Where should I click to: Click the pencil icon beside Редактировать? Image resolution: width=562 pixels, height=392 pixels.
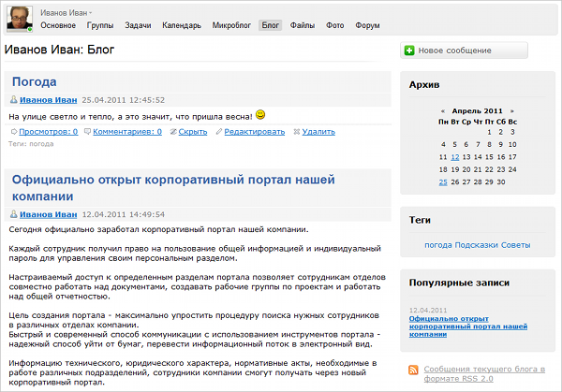tap(219, 132)
